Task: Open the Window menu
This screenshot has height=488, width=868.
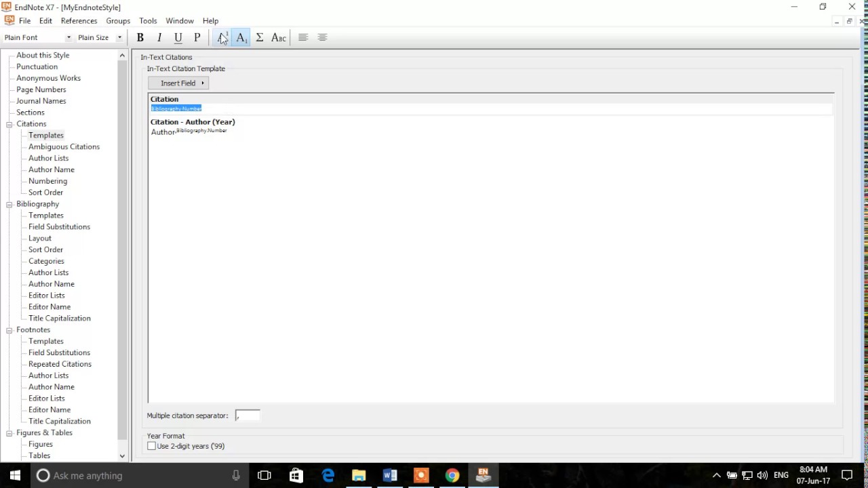Action: [180, 21]
